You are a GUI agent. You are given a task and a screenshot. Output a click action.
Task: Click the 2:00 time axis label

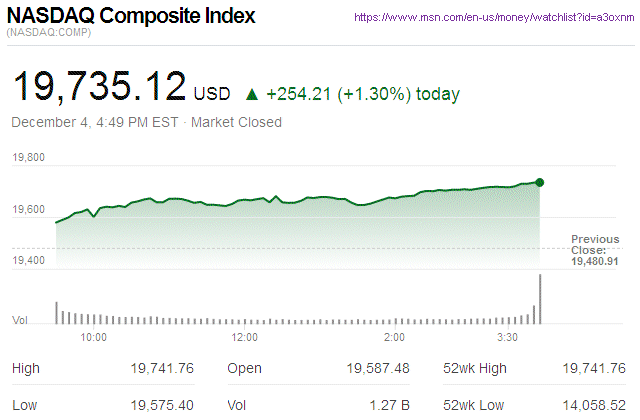tap(394, 337)
